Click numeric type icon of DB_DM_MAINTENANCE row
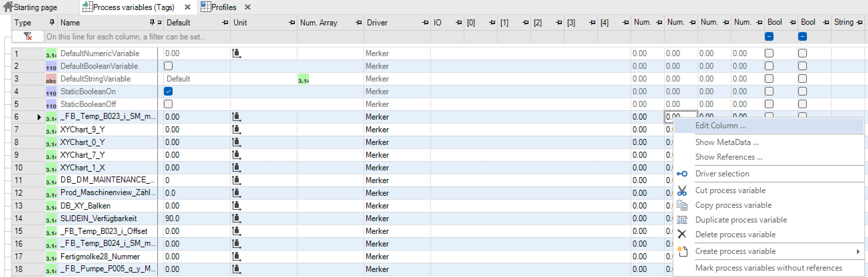 click(51, 180)
